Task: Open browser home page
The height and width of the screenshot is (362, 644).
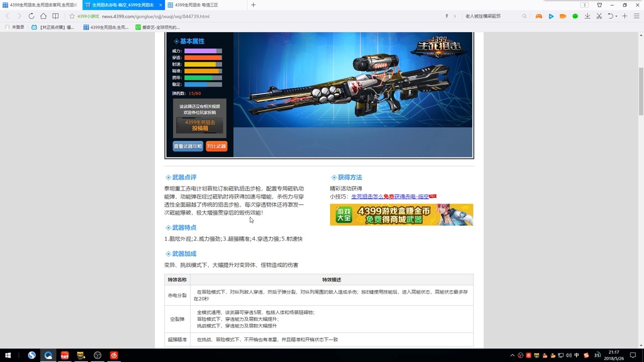Action: click(x=43, y=16)
